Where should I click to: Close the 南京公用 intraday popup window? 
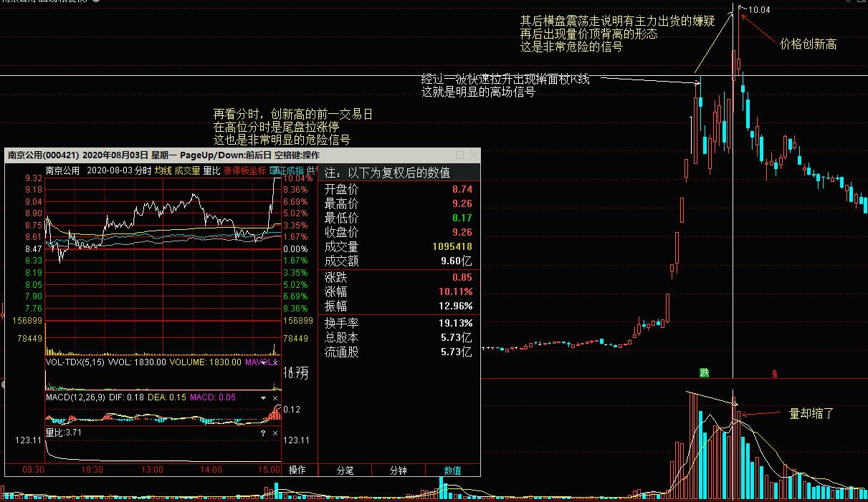[474, 155]
